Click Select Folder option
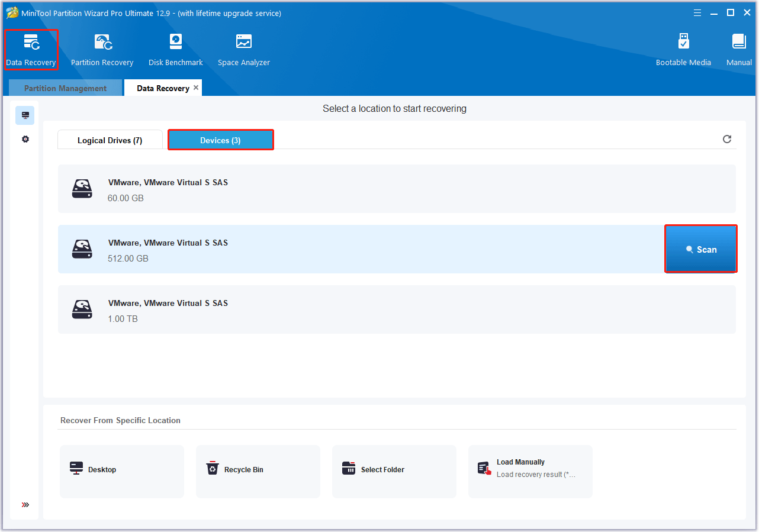Image resolution: width=759 pixels, height=532 pixels. [x=394, y=472]
